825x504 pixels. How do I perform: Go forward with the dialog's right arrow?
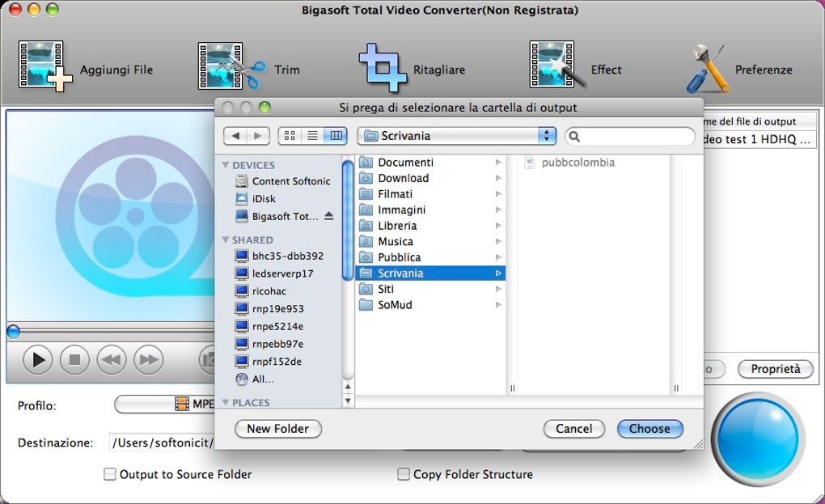[x=258, y=136]
